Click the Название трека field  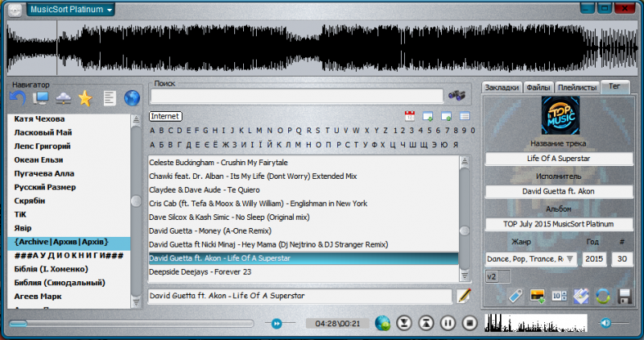click(559, 159)
